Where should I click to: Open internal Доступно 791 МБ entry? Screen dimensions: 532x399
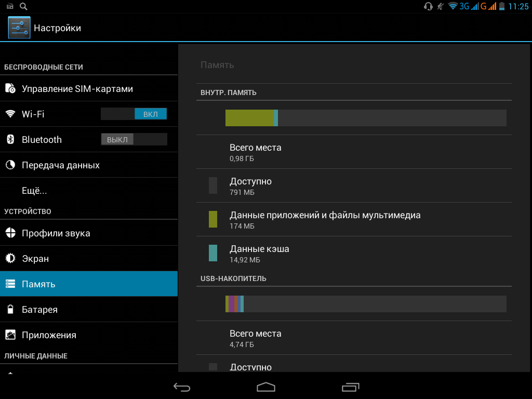pyautogui.click(x=354, y=185)
